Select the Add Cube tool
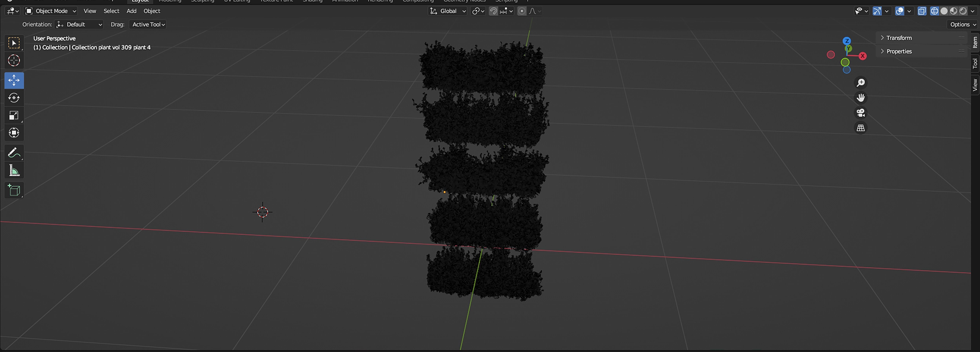Screen dimensions: 980x352 point(14,190)
